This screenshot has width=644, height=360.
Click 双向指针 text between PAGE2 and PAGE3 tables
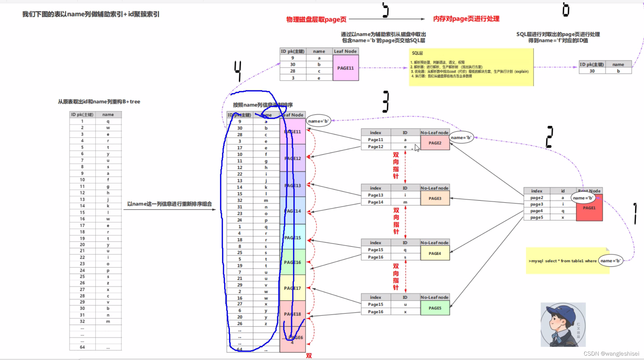click(396, 165)
